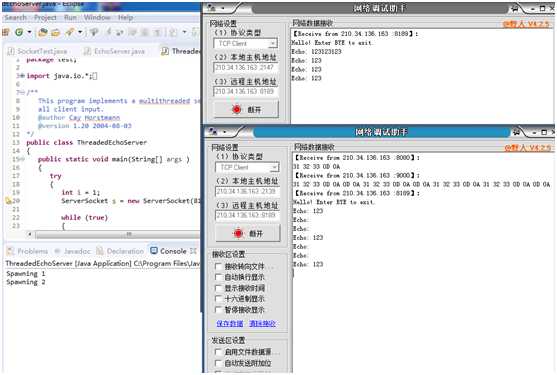Switch to the Declaration tab

(120, 251)
